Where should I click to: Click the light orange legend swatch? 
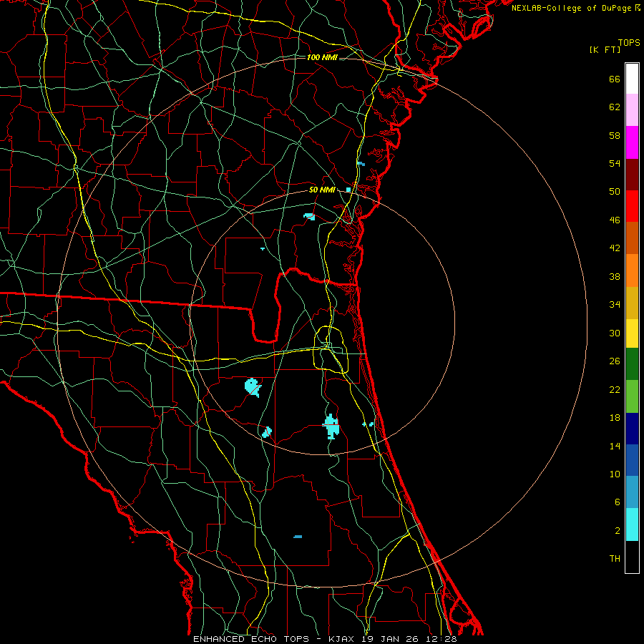632,270
